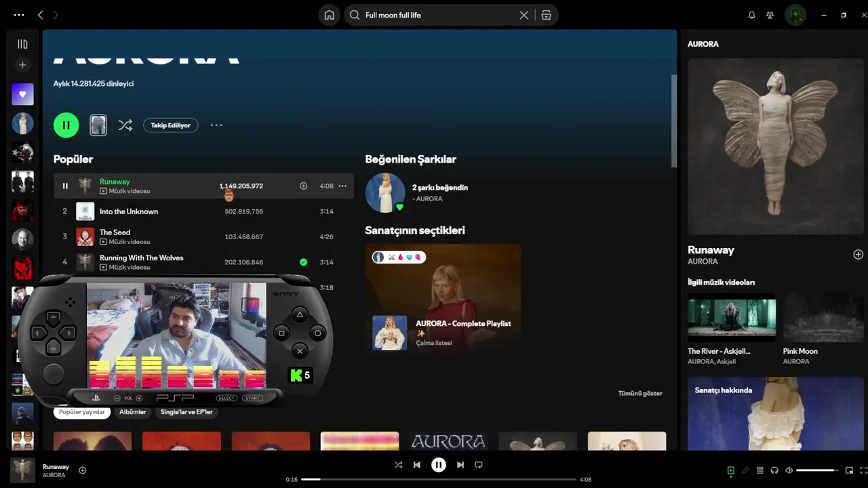Skip to the next track
Viewport: 868px width, 488px height.
pyautogui.click(x=460, y=465)
